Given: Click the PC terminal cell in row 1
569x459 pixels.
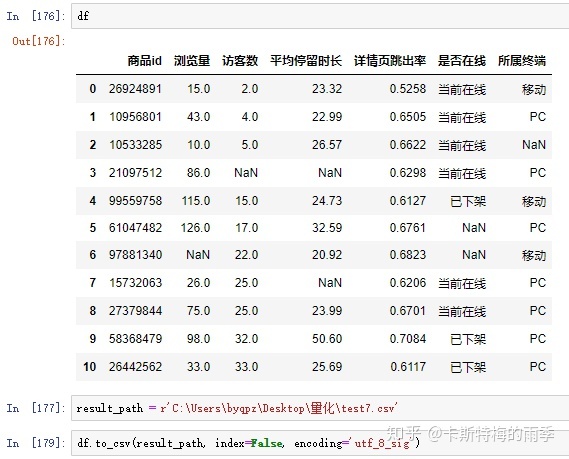Looking at the screenshot, I should click(537, 117).
